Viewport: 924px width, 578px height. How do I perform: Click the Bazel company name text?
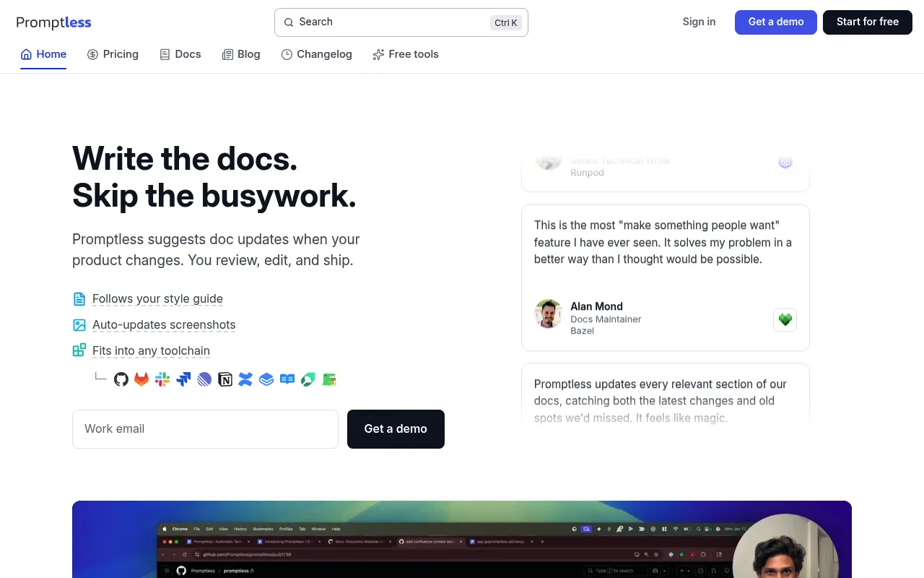click(x=582, y=331)
